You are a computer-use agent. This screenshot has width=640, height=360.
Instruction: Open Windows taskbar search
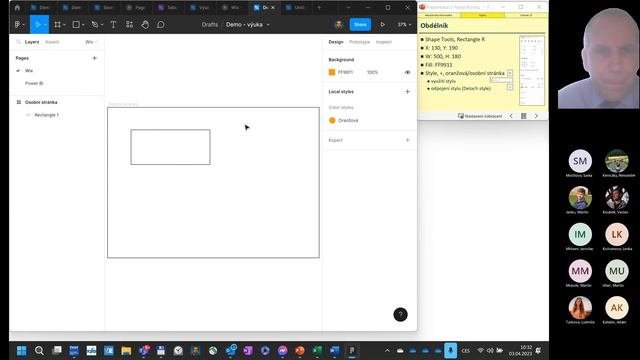coord(39,351)
